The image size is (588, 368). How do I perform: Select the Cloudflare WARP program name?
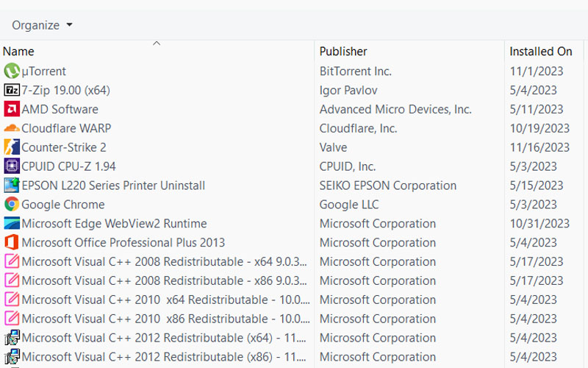click(x=66, y=128)
